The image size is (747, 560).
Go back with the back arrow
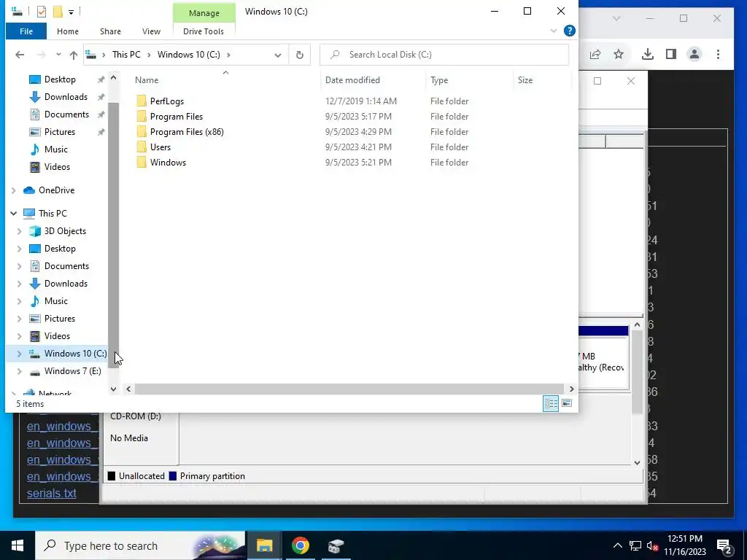pos(20,55)
